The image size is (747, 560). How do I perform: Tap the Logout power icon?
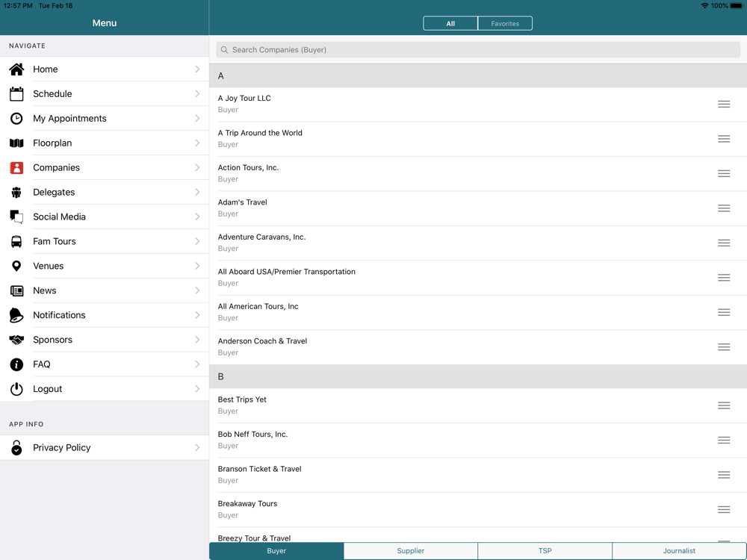point(16,389)
